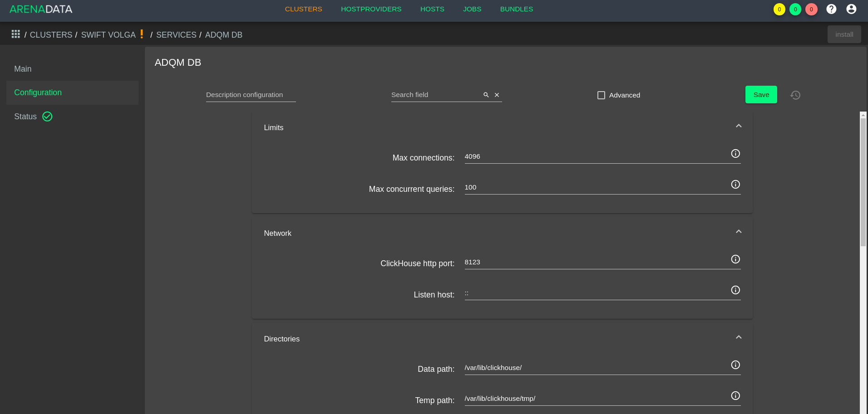Show info for Max concurrent queries
This screenshot has height=414, width=868.
pos(735,185)
